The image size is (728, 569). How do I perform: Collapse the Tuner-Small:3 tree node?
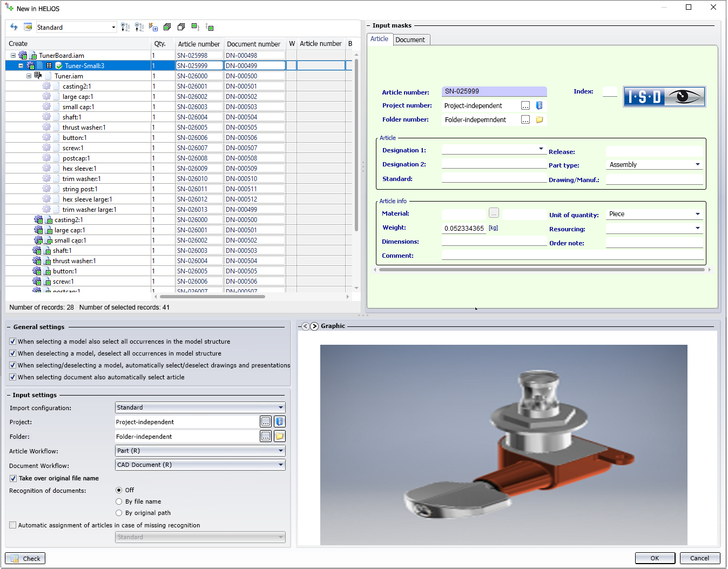tap(21, 65)
